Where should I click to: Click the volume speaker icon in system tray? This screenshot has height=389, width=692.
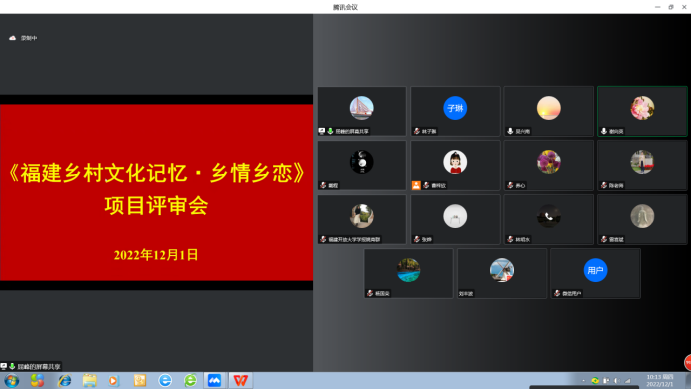tap(617, 381)
